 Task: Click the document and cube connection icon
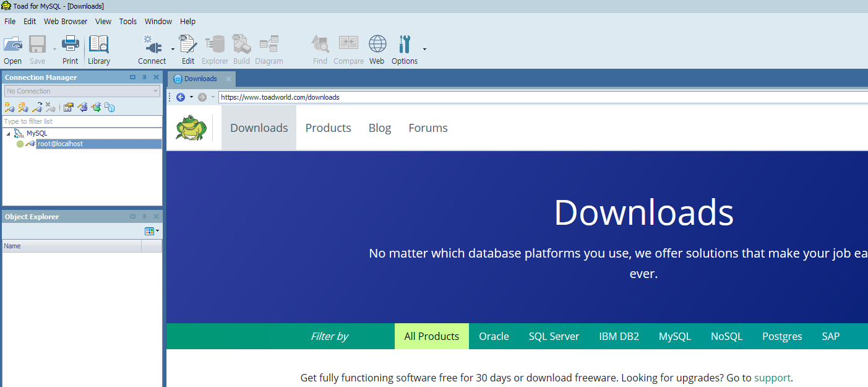110,108
